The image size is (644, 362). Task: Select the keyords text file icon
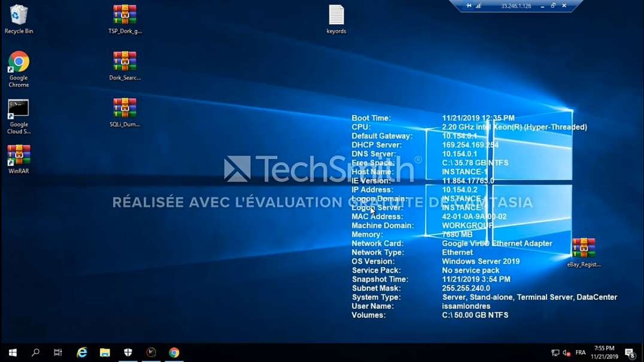[336, 19]
